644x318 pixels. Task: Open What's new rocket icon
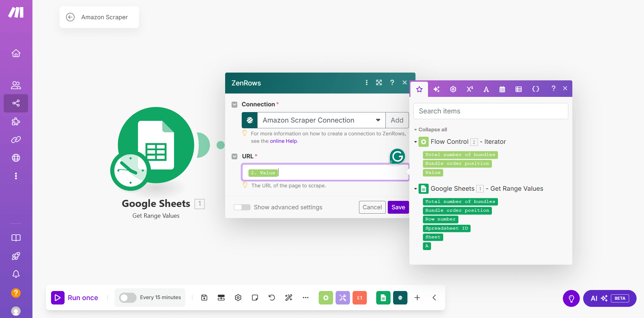point(16,256)
